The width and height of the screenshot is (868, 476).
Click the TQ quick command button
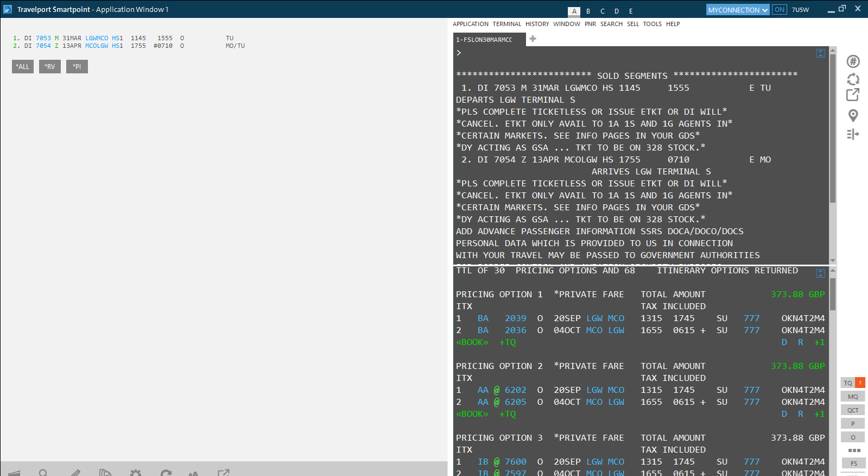coord(848,383)
